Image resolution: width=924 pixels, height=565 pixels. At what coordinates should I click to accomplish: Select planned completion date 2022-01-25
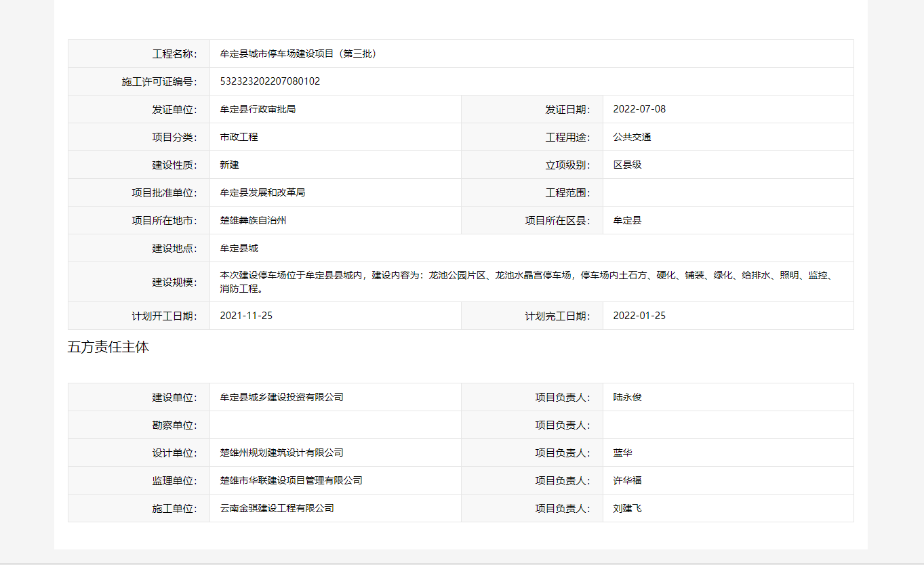click(x=639, y=316)
